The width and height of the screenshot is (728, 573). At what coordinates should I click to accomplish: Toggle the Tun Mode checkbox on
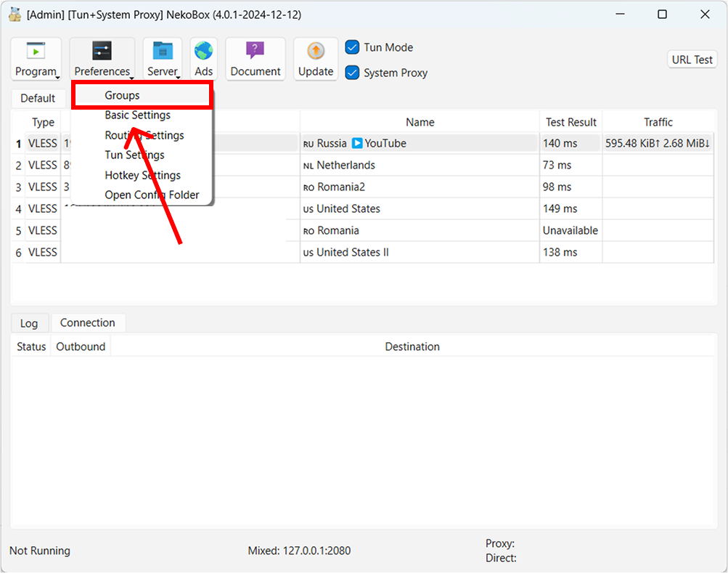click(x=353, y=46)
